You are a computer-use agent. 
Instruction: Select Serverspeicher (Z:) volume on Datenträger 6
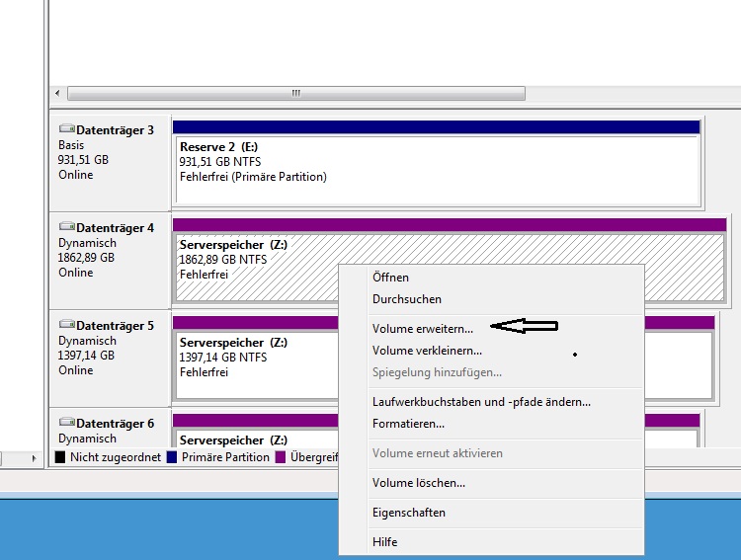pos(257,439)
